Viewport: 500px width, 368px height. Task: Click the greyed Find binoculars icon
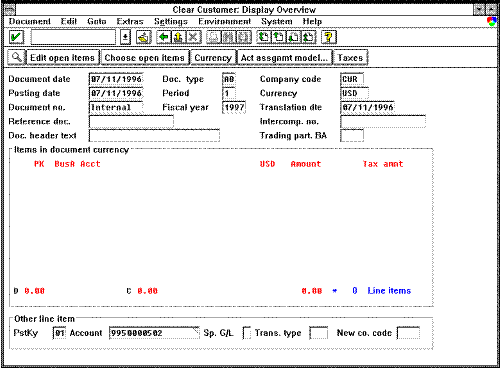pos(229,37)
